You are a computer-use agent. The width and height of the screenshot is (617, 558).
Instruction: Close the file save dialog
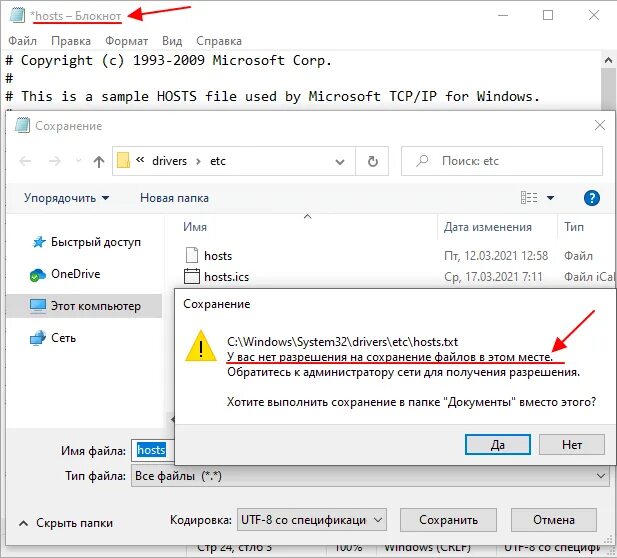coord(600,125)
